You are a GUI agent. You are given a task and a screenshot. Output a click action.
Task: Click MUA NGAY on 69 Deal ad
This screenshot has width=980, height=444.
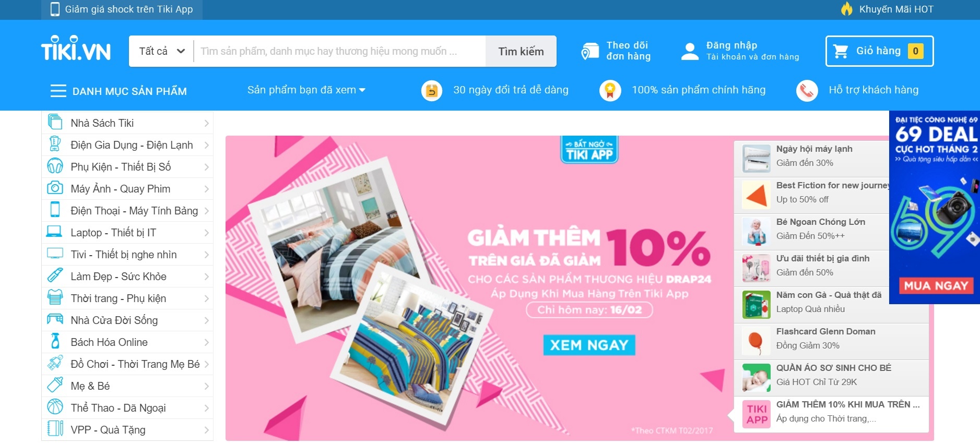936,285
